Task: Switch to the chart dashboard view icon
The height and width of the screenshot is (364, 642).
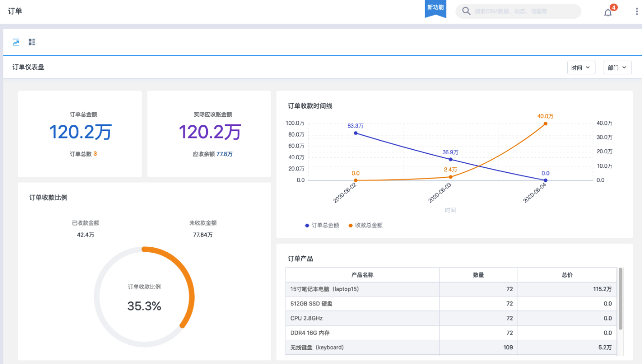Action: pyautogui.click(x=16, y=42)
